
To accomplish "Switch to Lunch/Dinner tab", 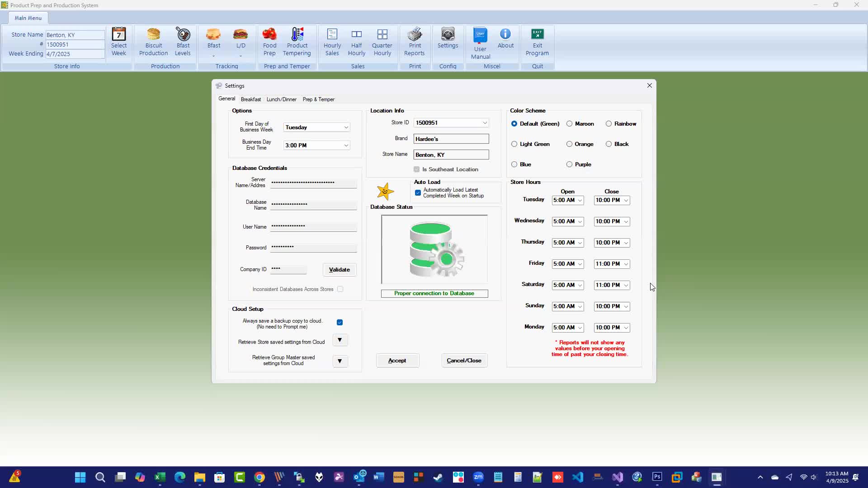I will [282, 99].
